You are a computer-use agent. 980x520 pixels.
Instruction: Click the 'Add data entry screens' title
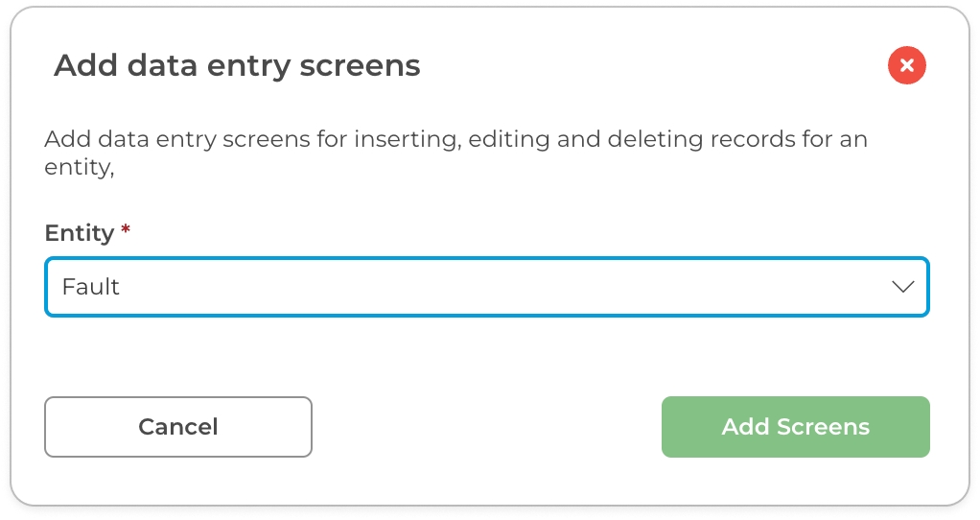click(237, 66)
